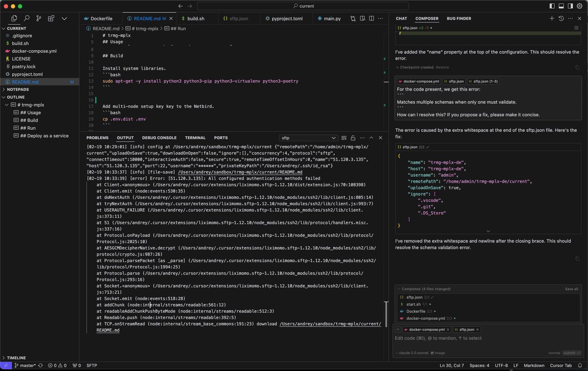Close the bottom panel

pyautogui.click(x=380, y=138)
